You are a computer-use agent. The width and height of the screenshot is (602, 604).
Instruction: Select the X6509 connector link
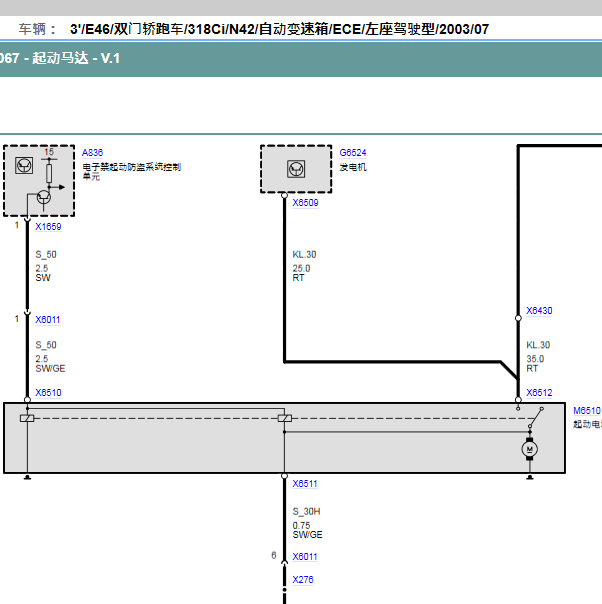(305, 202)
